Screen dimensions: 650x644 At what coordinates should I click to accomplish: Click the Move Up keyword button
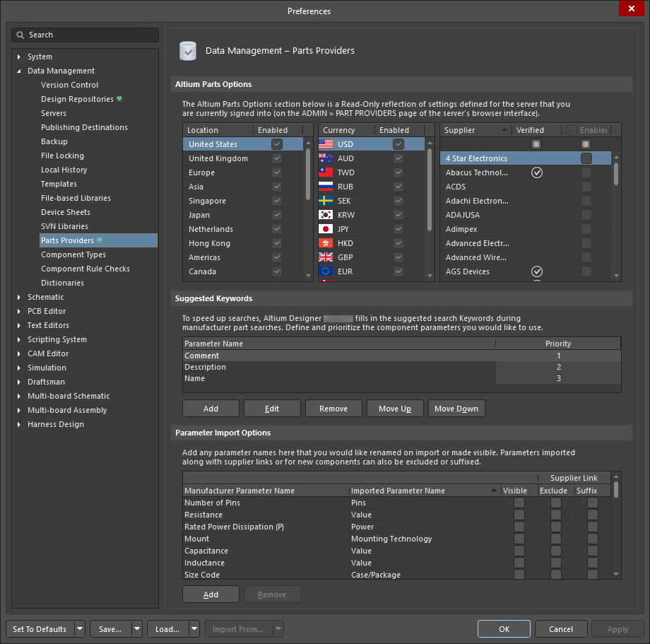coord(394,408)
